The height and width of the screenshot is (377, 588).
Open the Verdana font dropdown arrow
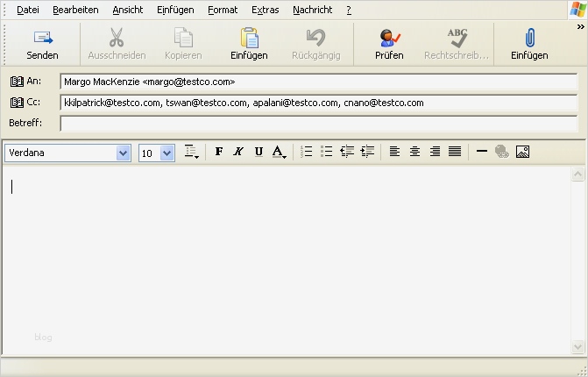[123, 153]
